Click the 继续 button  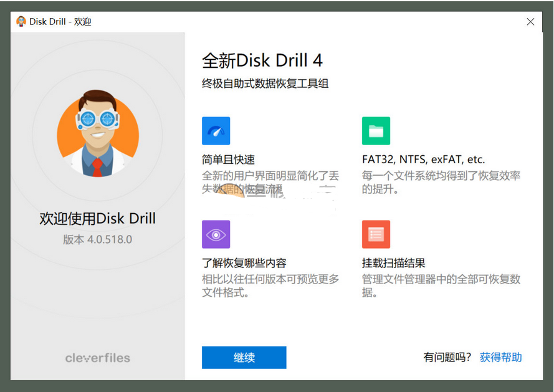[244, 357]
